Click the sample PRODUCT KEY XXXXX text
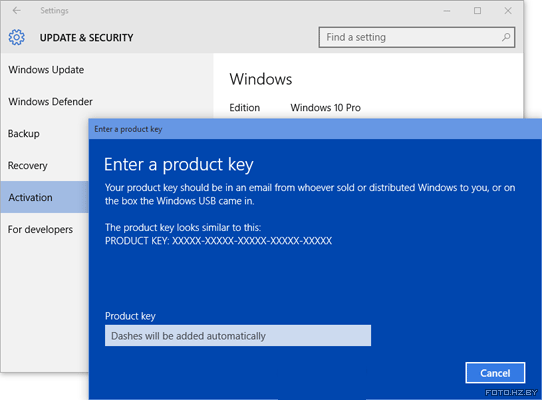The image size is (542, 400). (218, 241)
